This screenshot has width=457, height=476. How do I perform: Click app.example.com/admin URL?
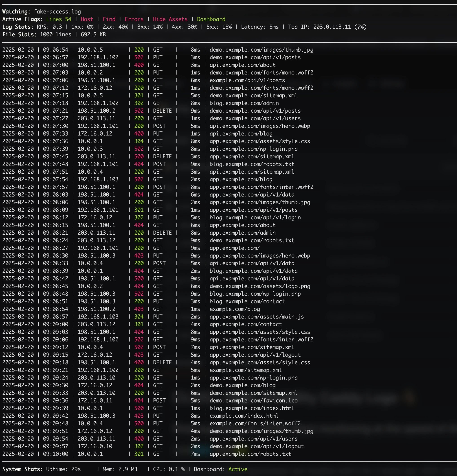(242, 233)
